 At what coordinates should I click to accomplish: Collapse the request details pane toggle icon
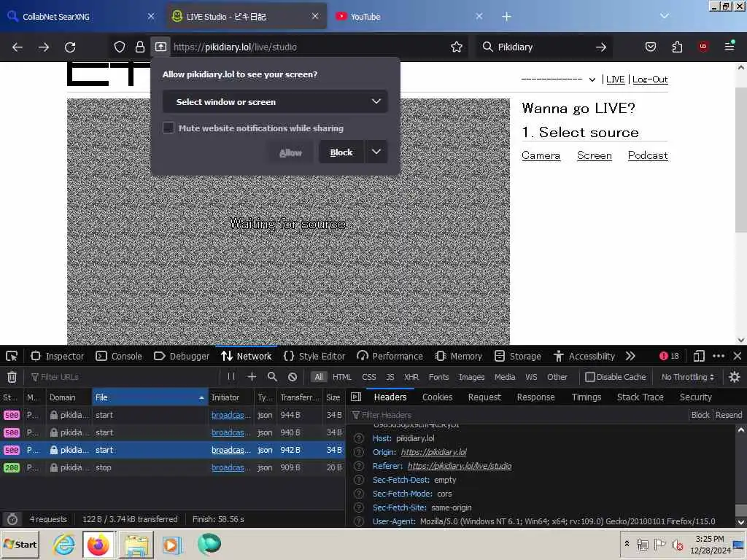click(356, 397)
